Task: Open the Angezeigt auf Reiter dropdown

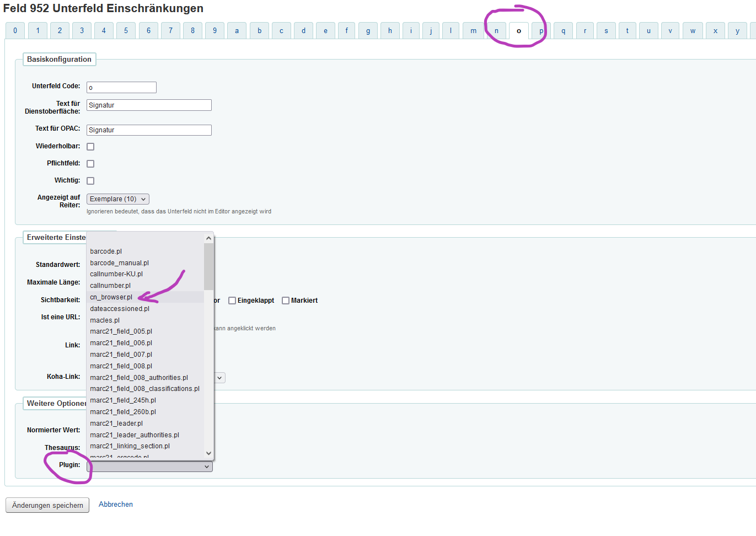Action: [117, 199]
